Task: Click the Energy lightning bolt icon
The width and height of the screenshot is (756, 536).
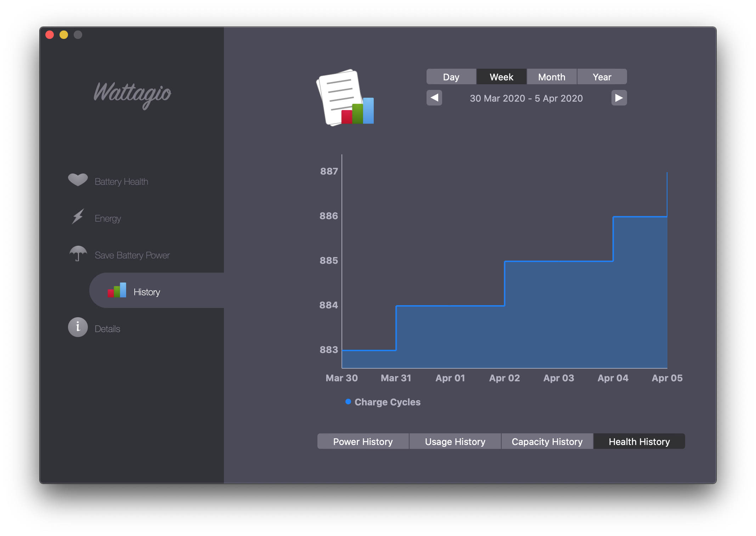Action: coord(78,216)
